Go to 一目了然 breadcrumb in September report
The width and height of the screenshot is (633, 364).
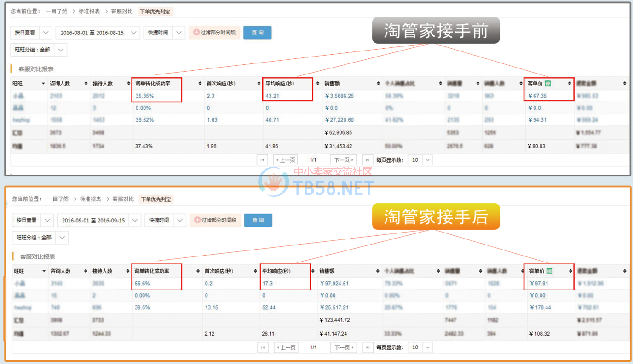pyautogui.click(x=57, y=199)
